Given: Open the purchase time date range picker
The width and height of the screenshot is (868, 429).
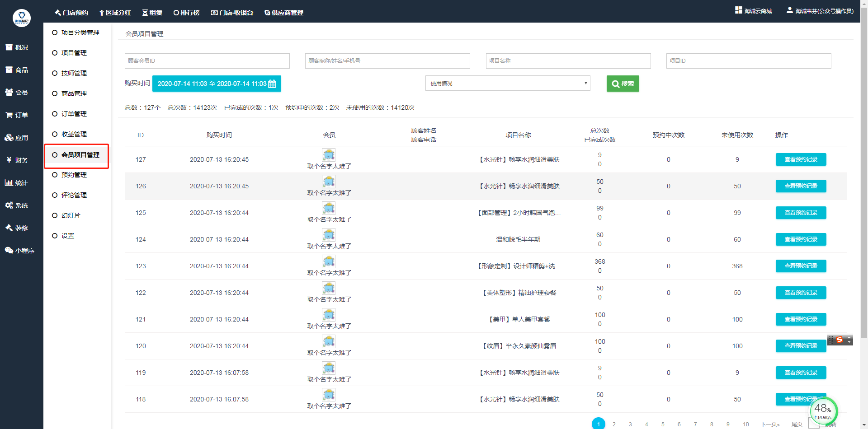Looking at the screenshot, I should pos(212,84).
